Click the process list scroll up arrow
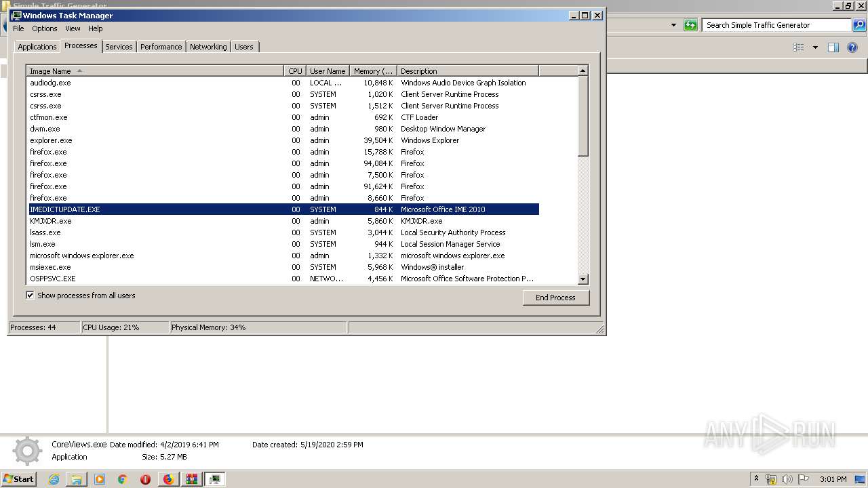Viewport: 868px width, 488px height. coord(583,70)
